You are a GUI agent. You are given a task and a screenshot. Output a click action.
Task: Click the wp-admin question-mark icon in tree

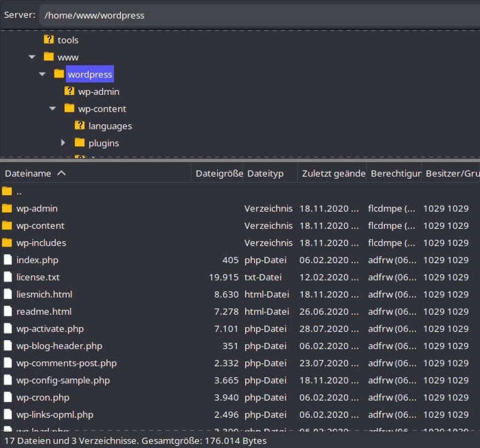point(69,91)
